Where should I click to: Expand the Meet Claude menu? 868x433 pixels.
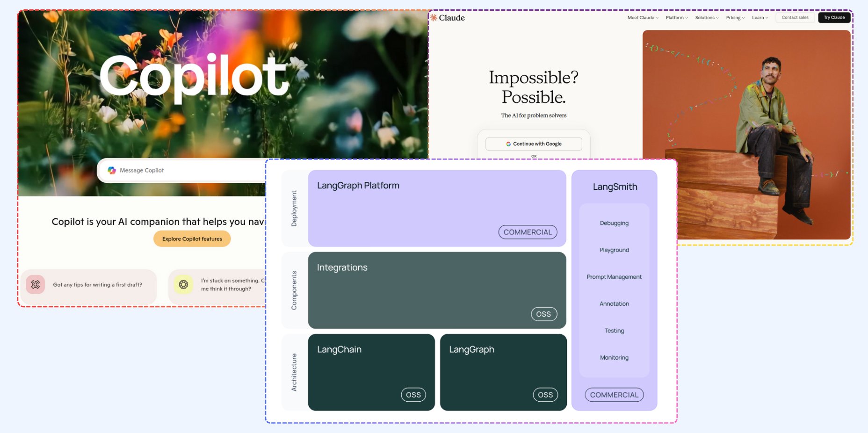point(643,18)
